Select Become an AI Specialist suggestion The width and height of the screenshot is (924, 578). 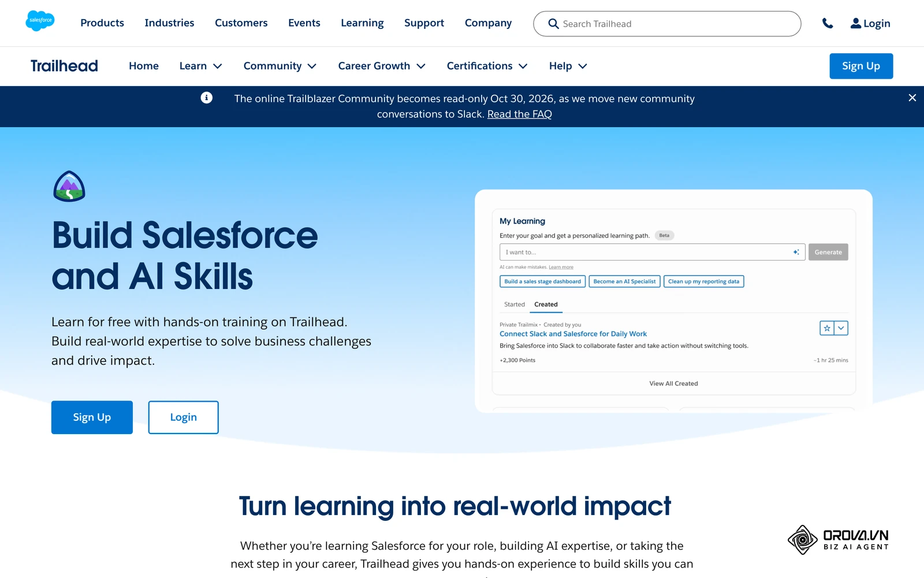(x=624, y=281)
